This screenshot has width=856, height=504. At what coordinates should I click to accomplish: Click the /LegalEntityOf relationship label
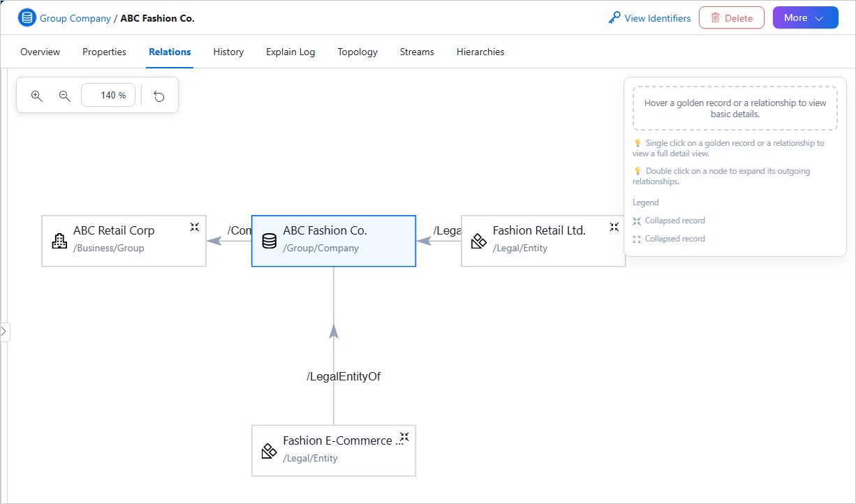click(344, 376)
